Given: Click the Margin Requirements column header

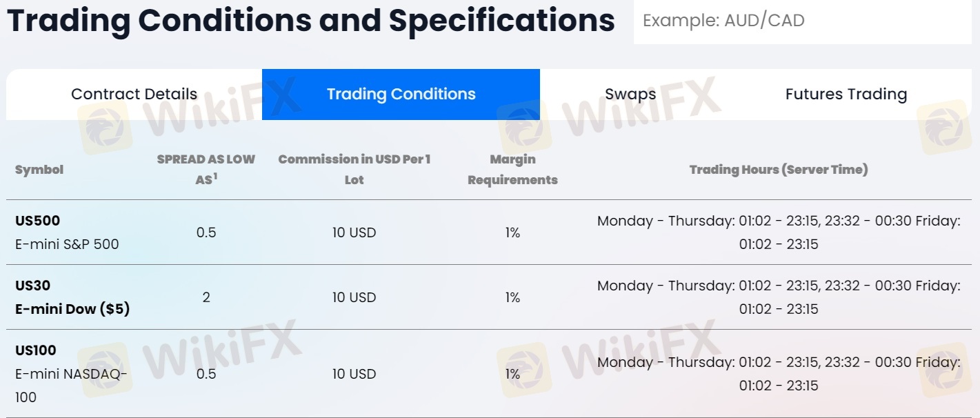Looking at the screenshot, I should point(512,170).
